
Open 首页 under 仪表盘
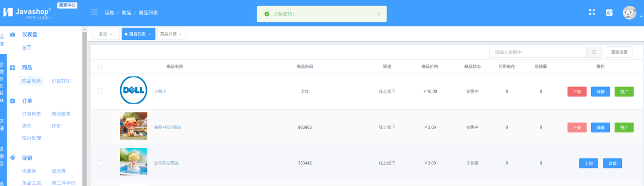[27, 47]
